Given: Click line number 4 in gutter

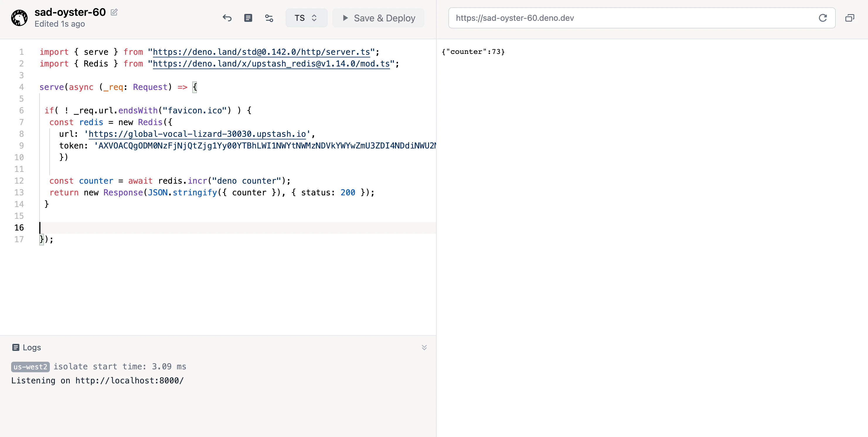Looking at the screenshot, I should coord(22,87).
